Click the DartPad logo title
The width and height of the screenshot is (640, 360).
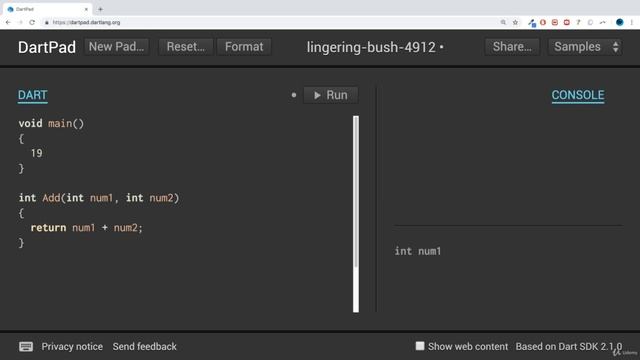click(x=47, y=47)
